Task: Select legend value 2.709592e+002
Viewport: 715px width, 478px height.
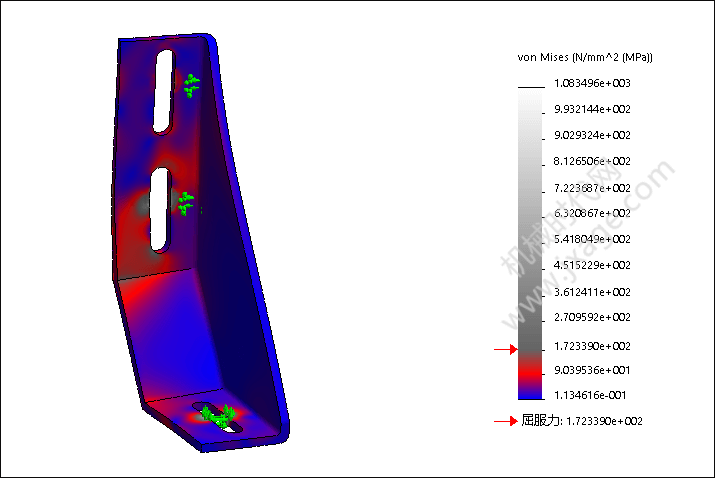Action: click(x=592, y=317)
